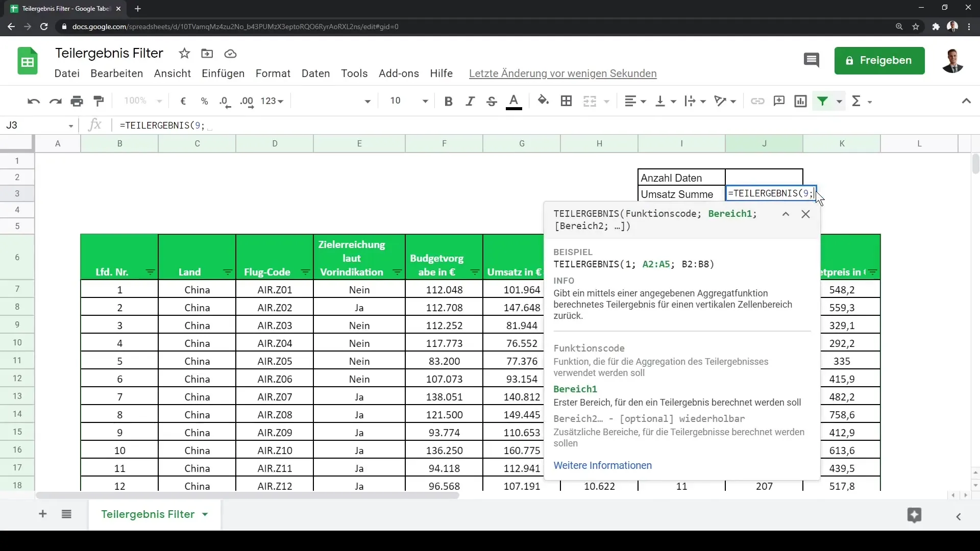This screenshot has height=551, width=980.
Task: Open fill color bucket
Action: click(x=544, y=101)
